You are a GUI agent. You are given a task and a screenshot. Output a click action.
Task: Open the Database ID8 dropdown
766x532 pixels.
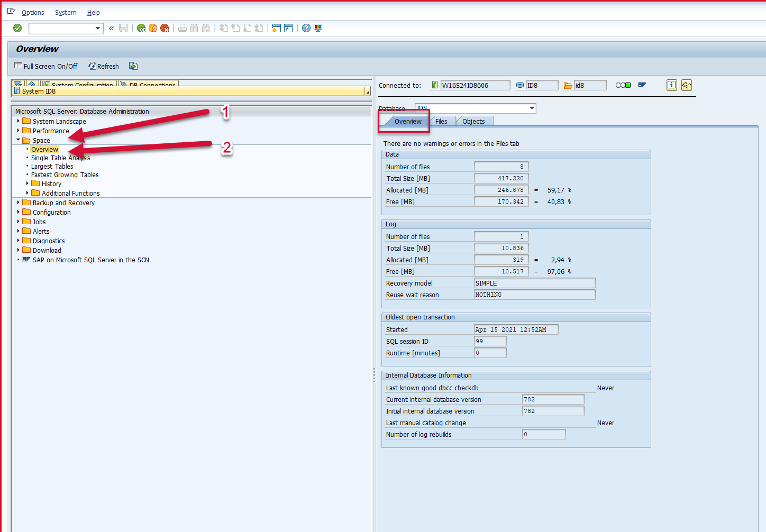coord(532,108)
